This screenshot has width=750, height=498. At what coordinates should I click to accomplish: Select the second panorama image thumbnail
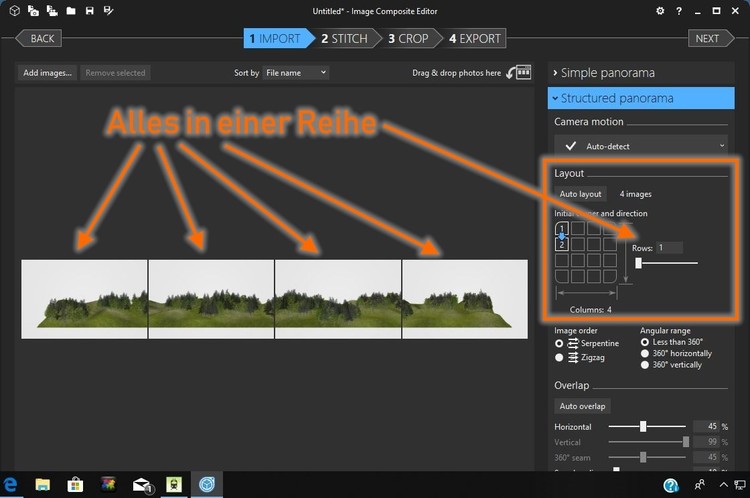click(x=211, y=299)
